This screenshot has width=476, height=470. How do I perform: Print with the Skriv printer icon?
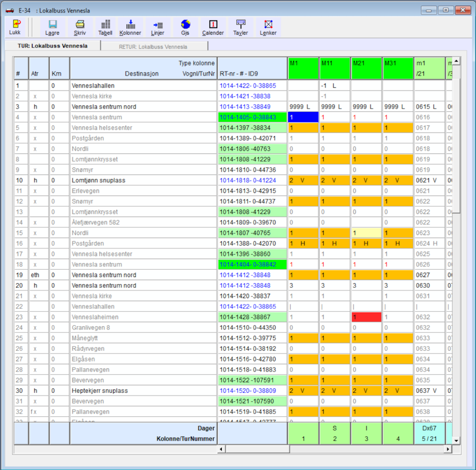click(80, 25)
